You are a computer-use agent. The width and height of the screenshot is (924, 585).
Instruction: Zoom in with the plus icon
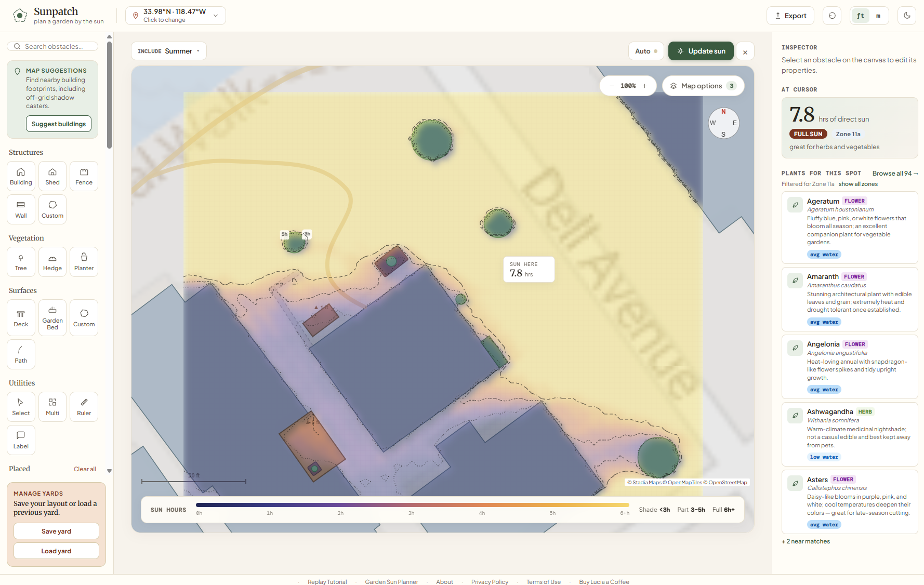coord(645,86)
